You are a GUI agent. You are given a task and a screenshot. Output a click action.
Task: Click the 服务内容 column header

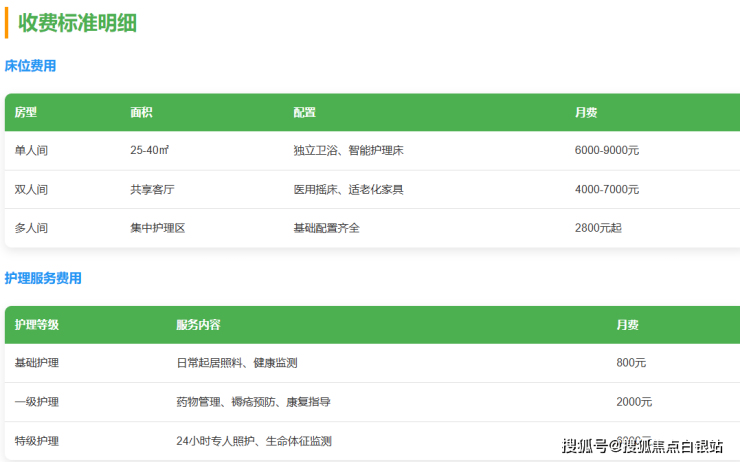pyautogui.click(x=198, y=325)
